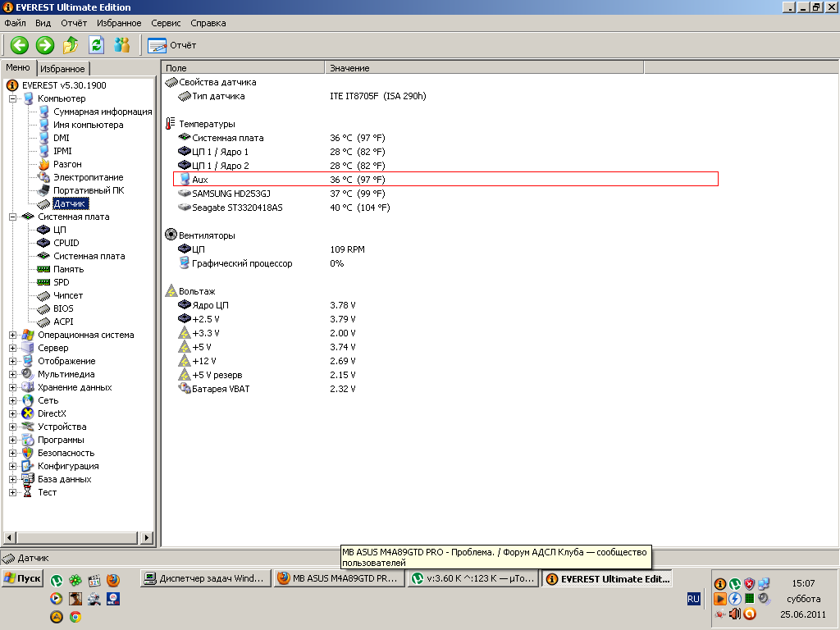This screenshot has width=840, height=630.
Task: Switch to the µTorrent taskbar button
Action: [x=473, y=578]
